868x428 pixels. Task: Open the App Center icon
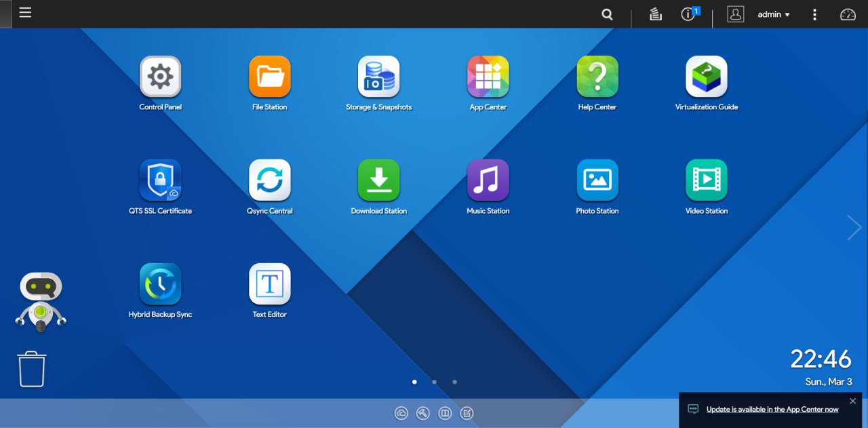coord(488,77)
